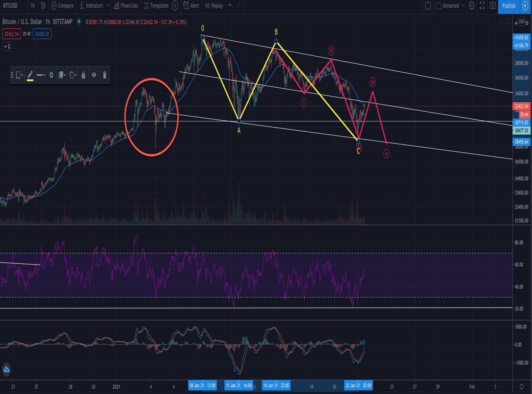Image resolution: width=532 pixels, height=394 pixels.
Task: Open line thickness dropdown in floating toolbar
Action: coord(41,75)
